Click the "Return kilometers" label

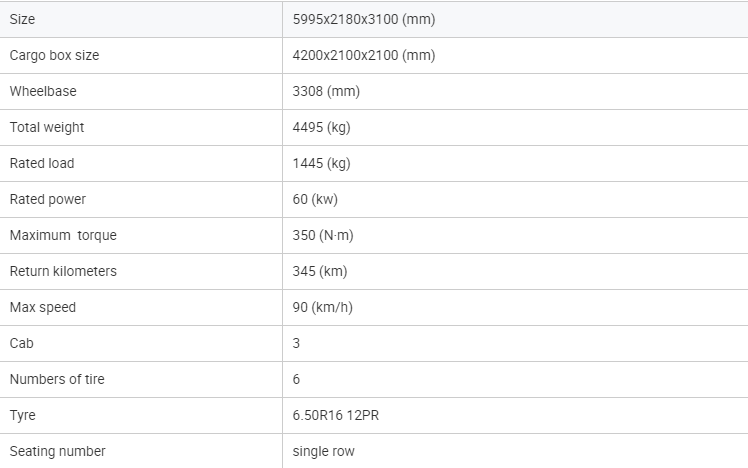tap(63, 271)
